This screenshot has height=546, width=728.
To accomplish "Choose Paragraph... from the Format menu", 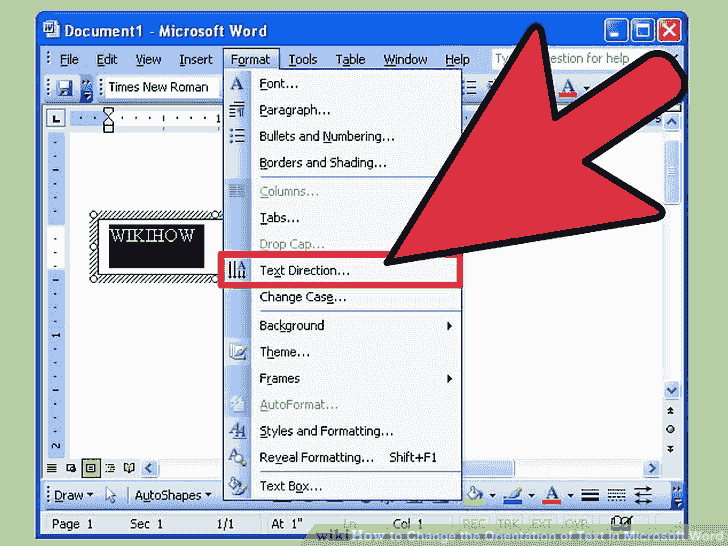I will [x=343, y=110].
